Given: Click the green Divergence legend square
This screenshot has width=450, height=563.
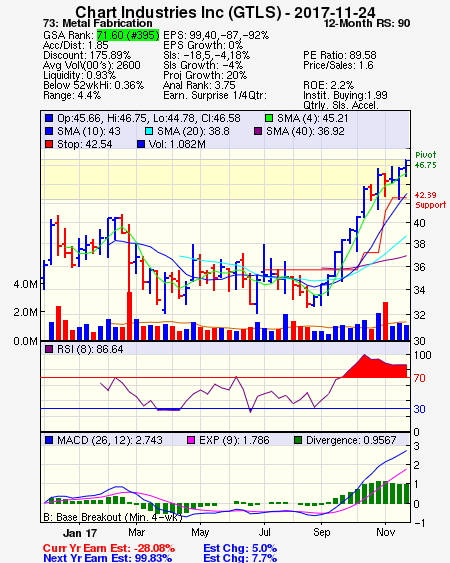Looking at the screenshot, I should tap(298, 440).
